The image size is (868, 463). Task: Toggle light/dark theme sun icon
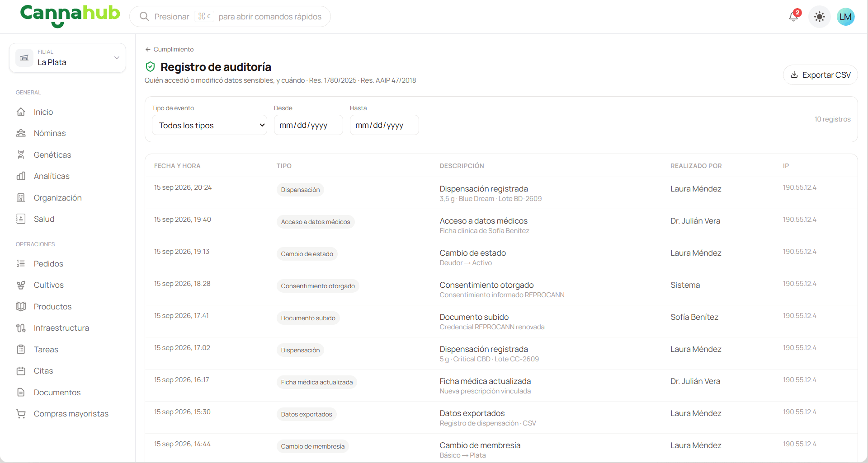[819, 17]
